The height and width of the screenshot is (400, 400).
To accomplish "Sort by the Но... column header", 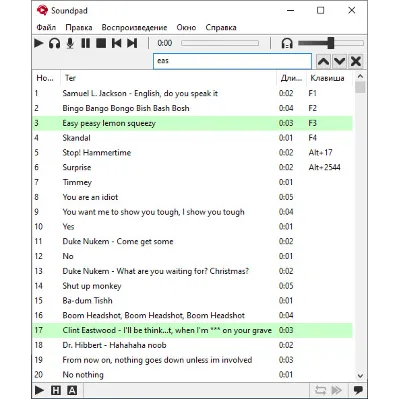I will (46, 78).
